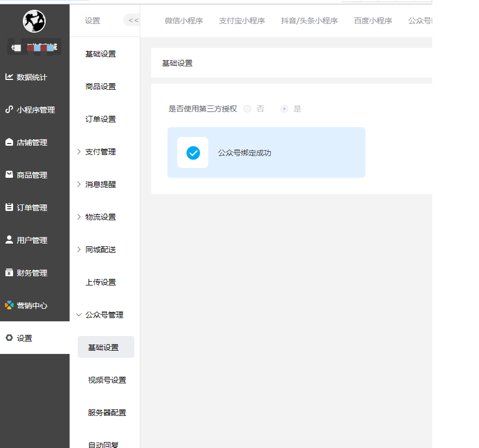Image resolution: width=479 pixels, height=448 pixels.
Task: Collapse the settings panel with << button
Action: point(133,21)
